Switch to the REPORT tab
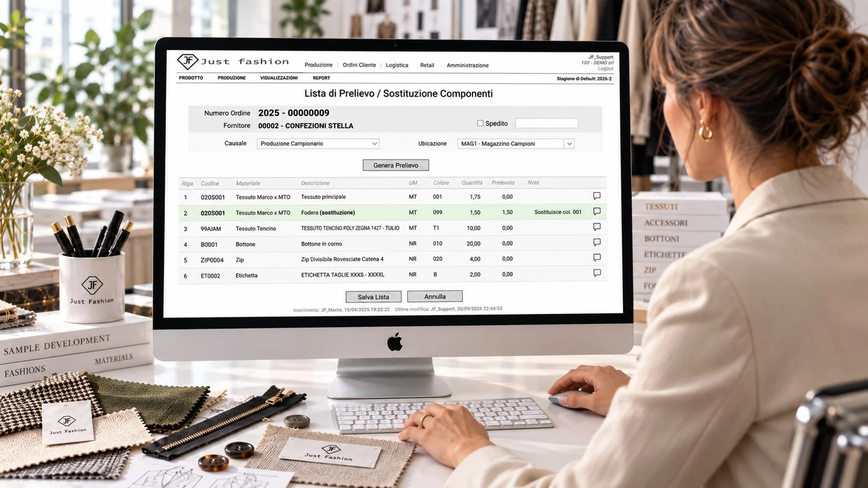868x488 pixels. pos(321,78)
